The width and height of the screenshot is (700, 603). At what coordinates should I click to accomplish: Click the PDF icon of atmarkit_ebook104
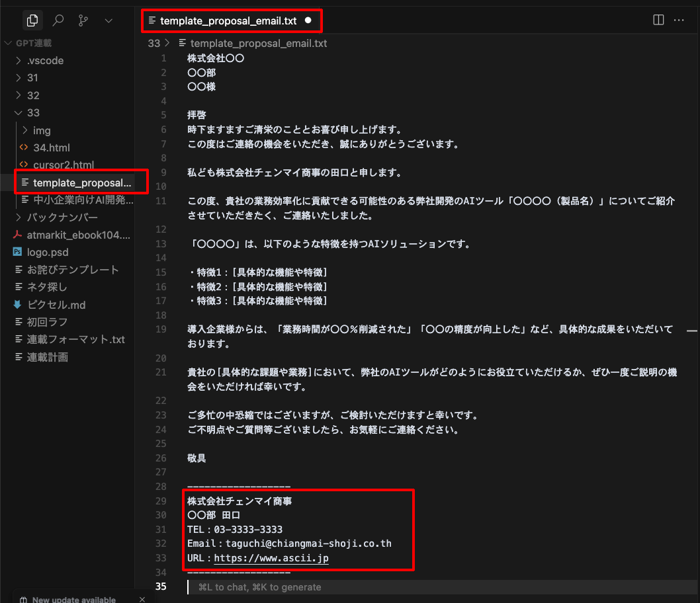pos(17,235)
